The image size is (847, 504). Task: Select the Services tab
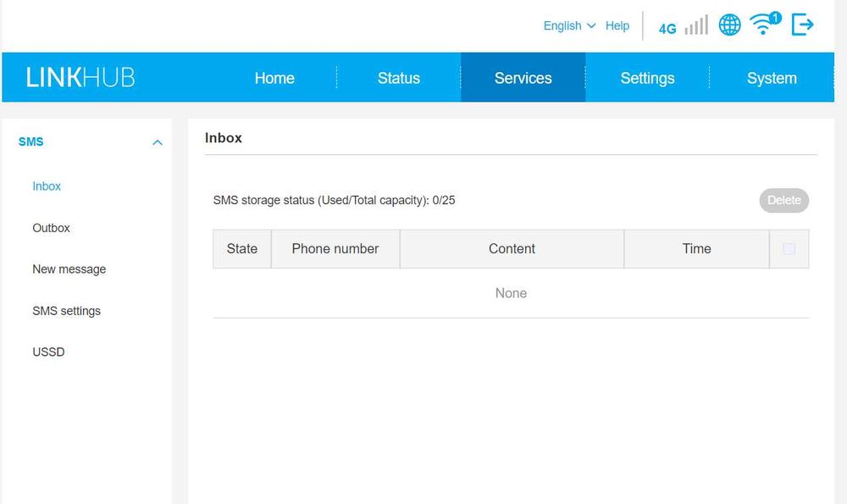point(523,78)
